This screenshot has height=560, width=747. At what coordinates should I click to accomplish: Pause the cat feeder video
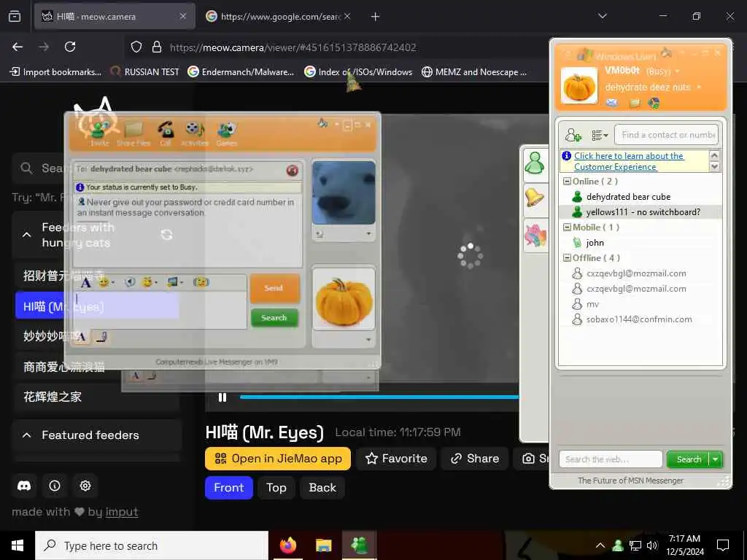(x=222, y=397)
